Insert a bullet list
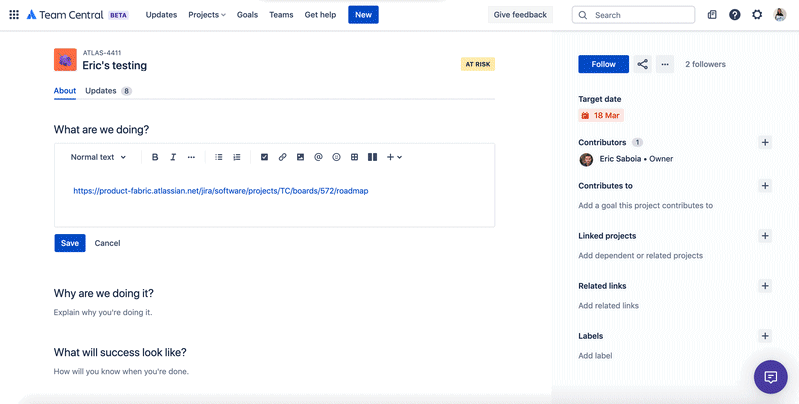Viewport: 799px width, 404px height. click(x=219, y=157)
